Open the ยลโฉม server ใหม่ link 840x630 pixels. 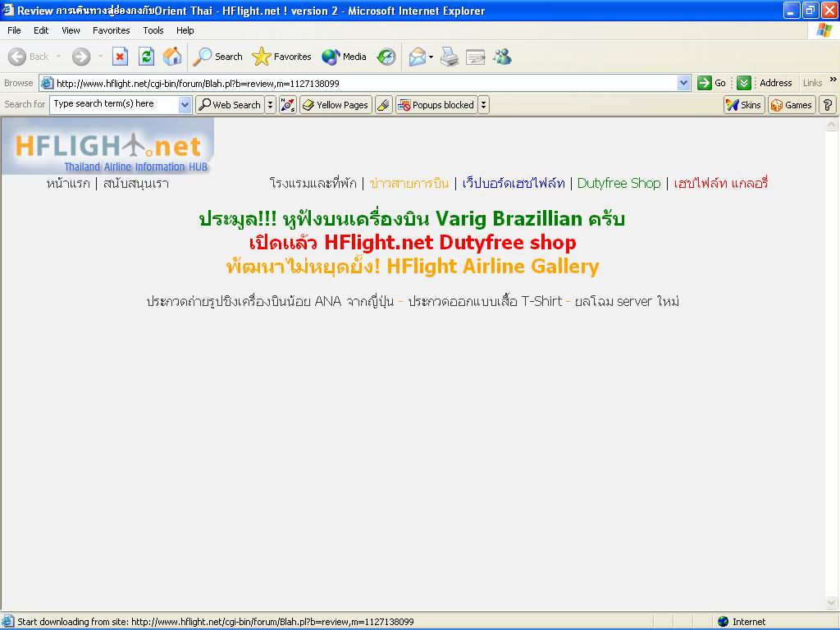pos(627,302)
